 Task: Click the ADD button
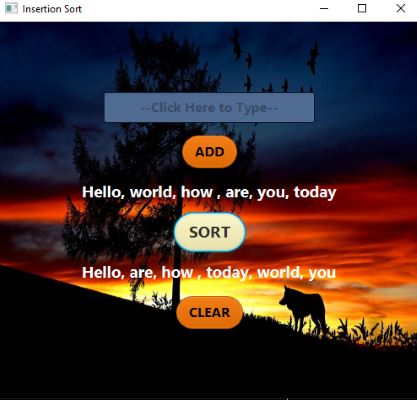click(x=210, y=152)
